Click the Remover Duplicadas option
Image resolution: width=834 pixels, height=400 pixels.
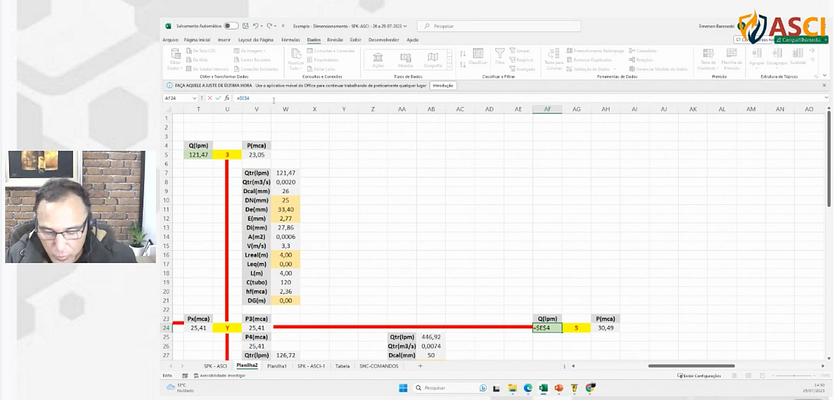tap(589, 60)
